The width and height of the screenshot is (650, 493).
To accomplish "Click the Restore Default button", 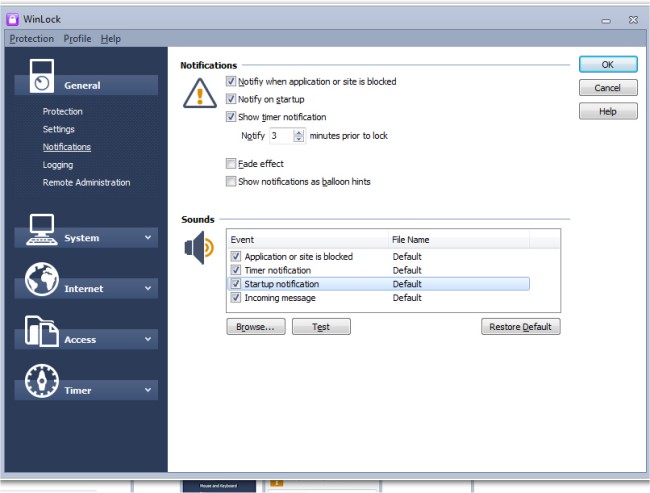I will click(521, 326).
